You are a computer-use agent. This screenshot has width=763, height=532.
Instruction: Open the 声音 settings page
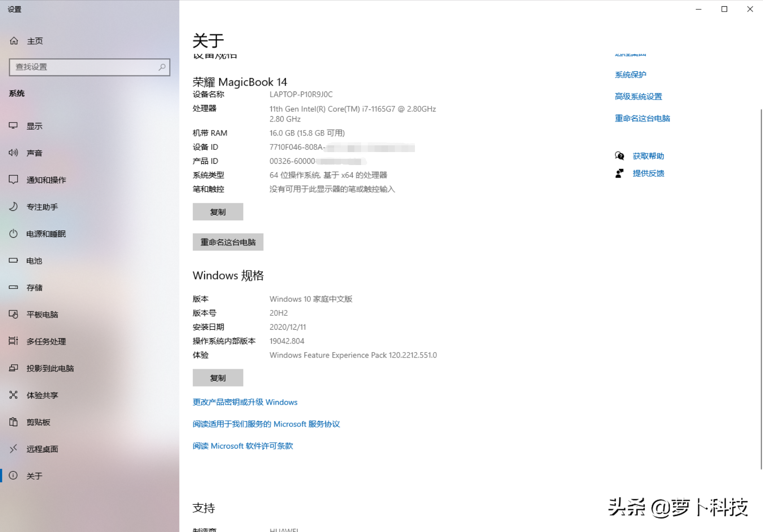point(35,153)
